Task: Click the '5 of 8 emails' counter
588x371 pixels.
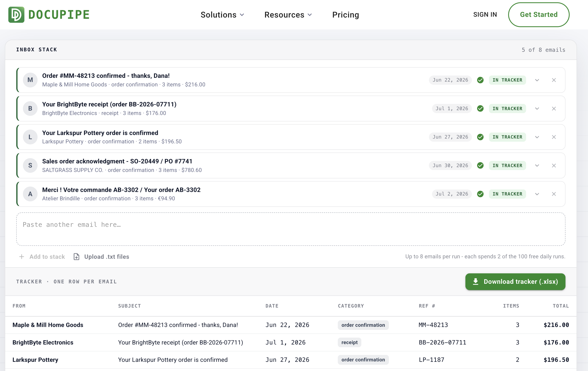Action: click(x=544, y=50)
